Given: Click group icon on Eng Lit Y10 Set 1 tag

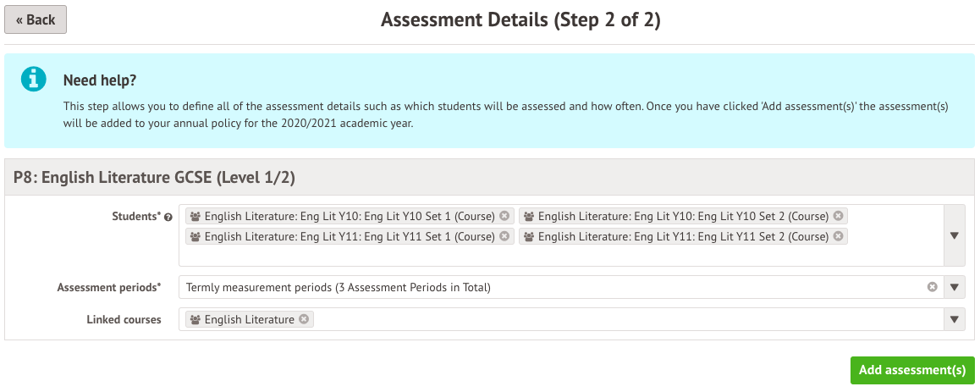Looking at the screenshot, I should tap(195, 216).
